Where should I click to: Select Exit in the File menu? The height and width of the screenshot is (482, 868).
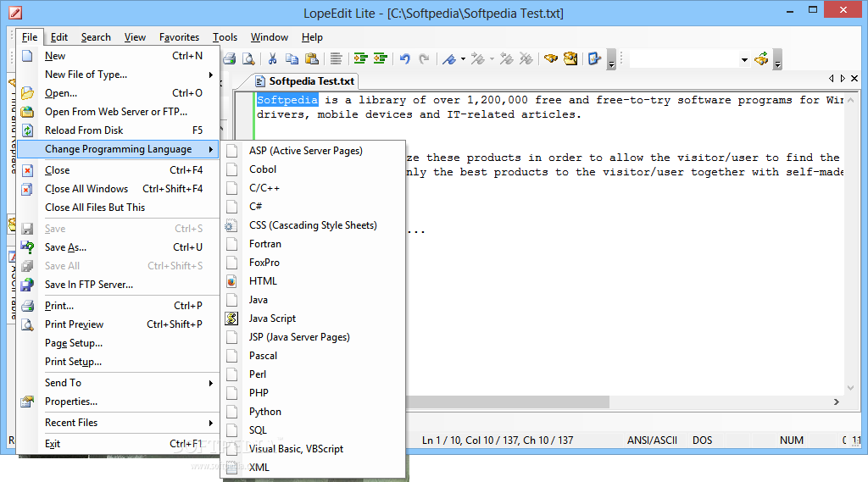[x=53, y=444]
